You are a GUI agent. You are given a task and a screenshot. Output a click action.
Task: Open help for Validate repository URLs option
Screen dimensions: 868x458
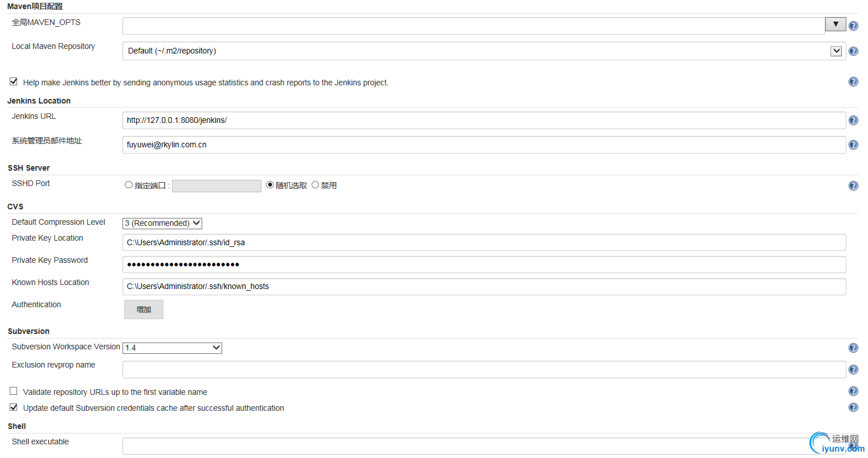[853, 391]
